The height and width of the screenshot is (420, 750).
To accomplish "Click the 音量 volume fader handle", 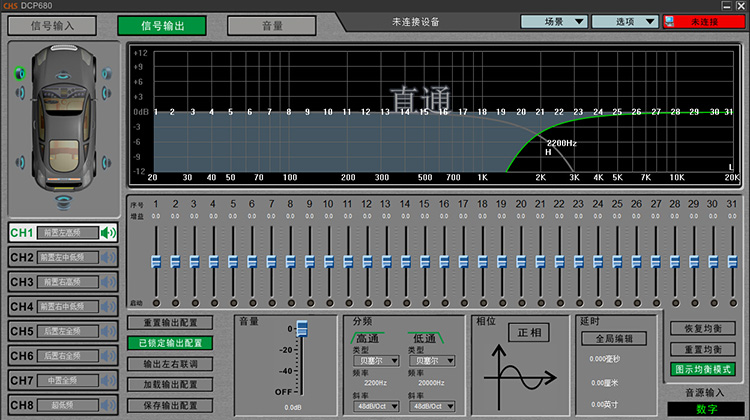I will (302, 330).
